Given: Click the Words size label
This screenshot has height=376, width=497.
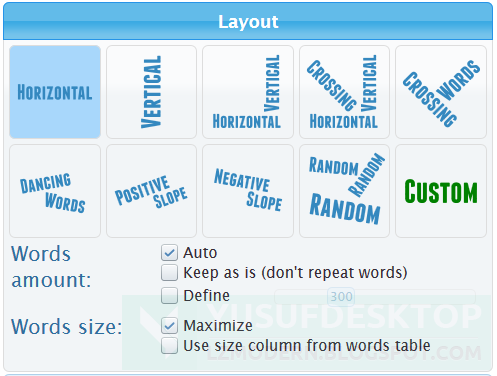Looking at the screenshot, I should pyautogui.click(x=66, y=326).
